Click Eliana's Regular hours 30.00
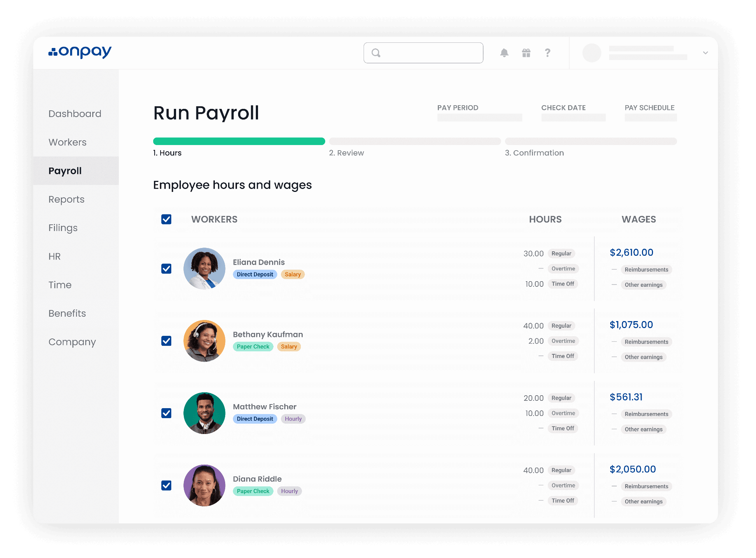 533,254
